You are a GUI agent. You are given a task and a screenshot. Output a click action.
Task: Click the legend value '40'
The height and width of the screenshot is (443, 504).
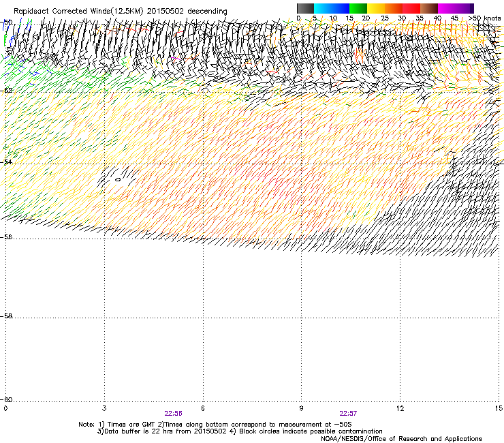[437, 18]
